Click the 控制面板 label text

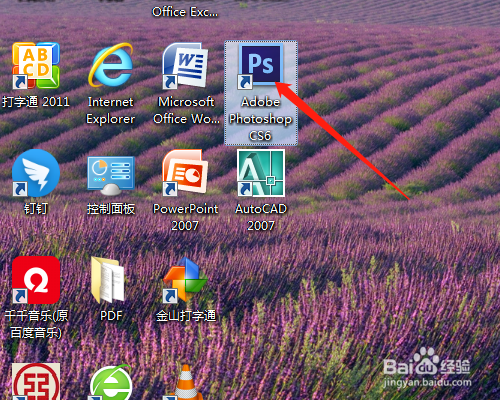[111, 209]
